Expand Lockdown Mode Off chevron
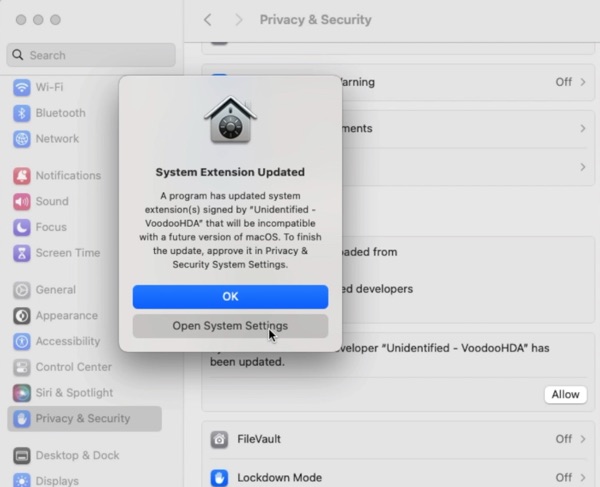Viewport: 600px width, 487px height. click(570, 477)
